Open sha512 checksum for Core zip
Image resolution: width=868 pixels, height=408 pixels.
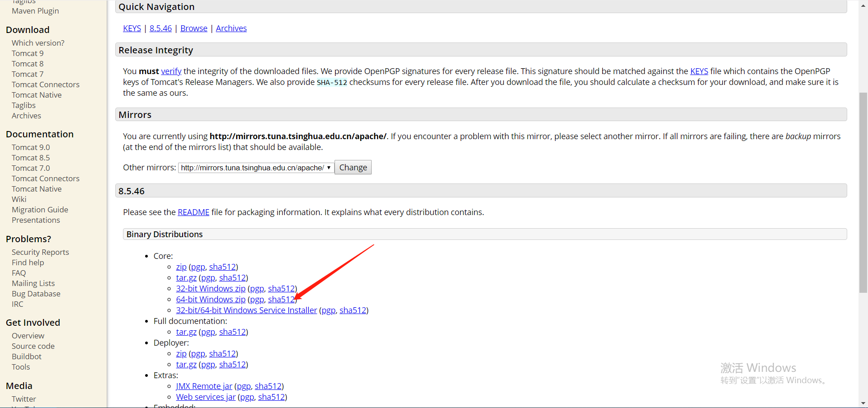[222, 267]
